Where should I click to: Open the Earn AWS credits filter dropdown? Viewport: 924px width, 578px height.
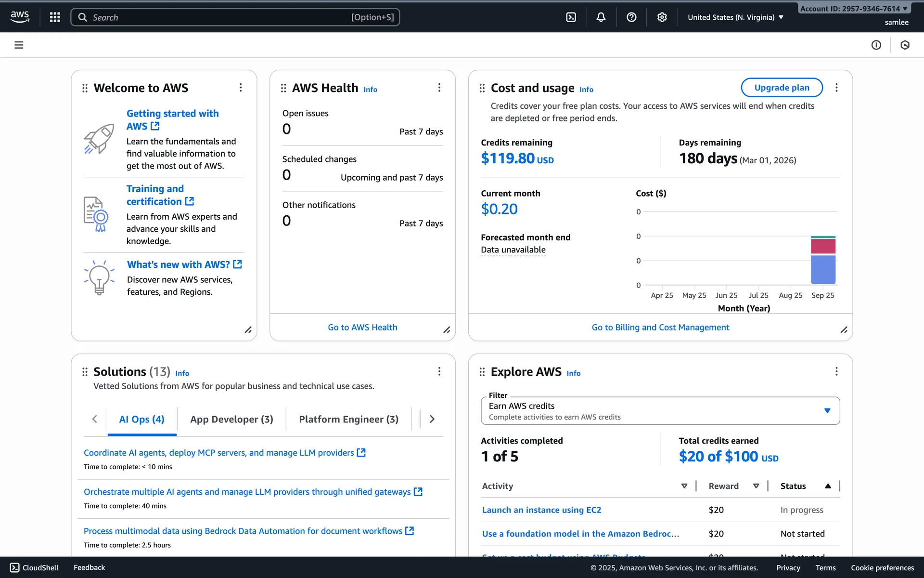coord(660,411)
